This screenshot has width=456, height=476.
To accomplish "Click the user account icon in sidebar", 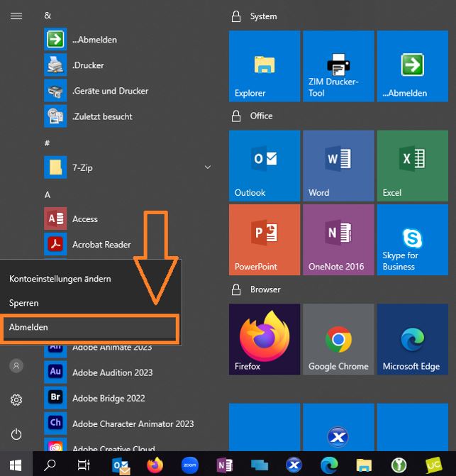I will [x=16, y=366].
